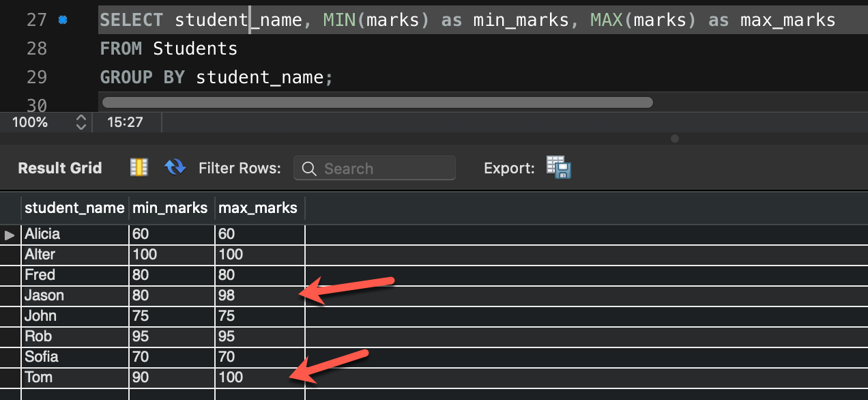Select Tom's max_marks value of 100

(258, 377)
